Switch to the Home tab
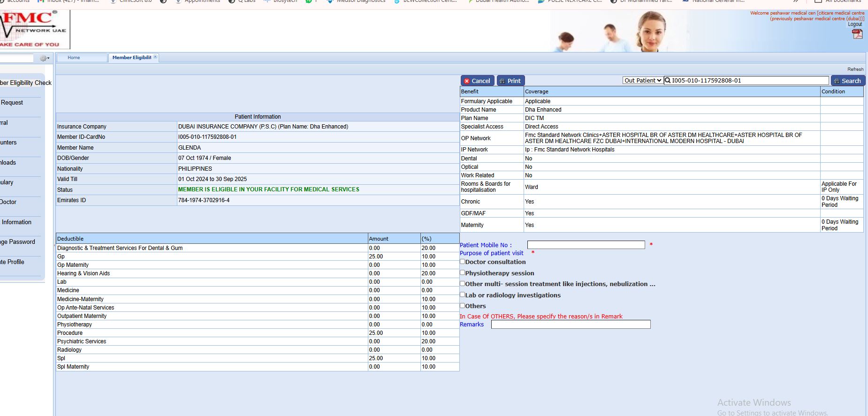The height and width of the screenshot is (416, 868). (74, 58)
